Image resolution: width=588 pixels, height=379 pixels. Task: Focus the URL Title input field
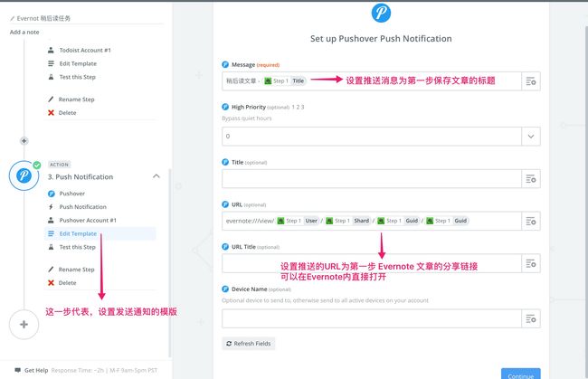coord(372,263)
